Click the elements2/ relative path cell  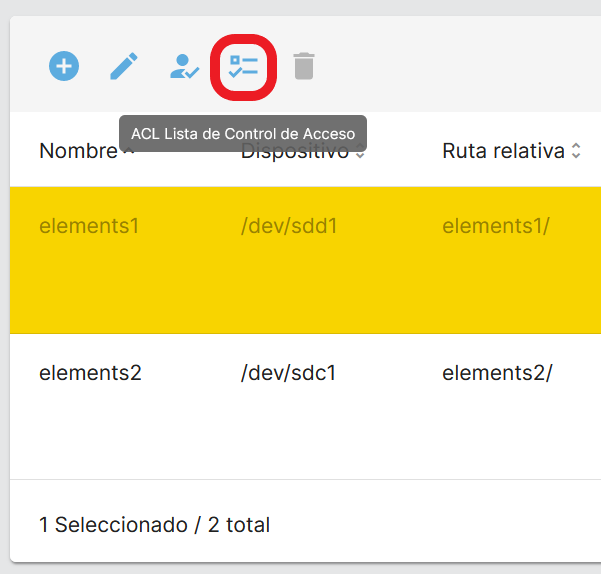(497, 373)
